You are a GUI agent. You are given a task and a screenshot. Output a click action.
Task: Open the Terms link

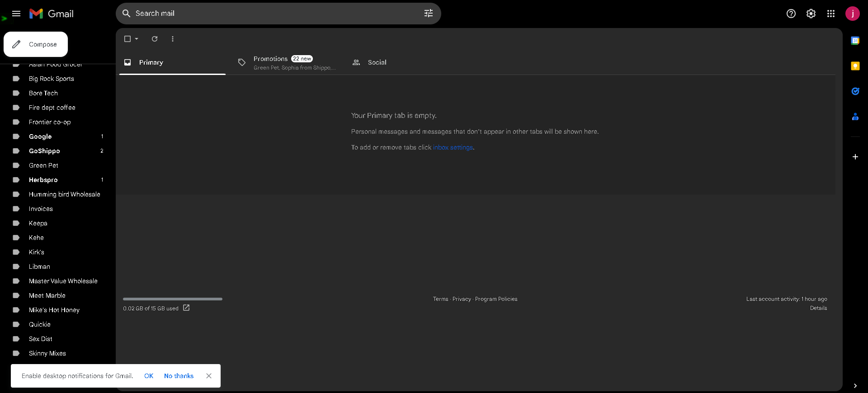[x=441, y=299]
